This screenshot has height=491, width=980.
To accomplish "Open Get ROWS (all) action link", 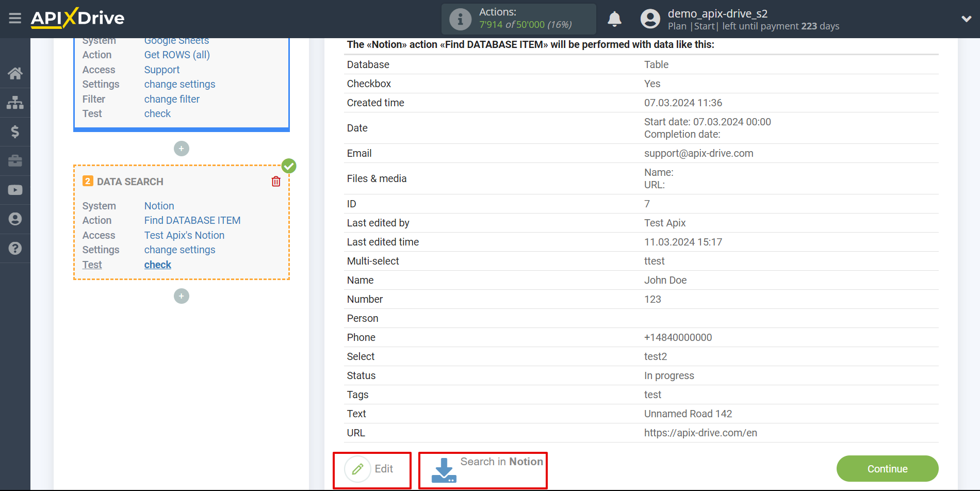I will (177, 55).
